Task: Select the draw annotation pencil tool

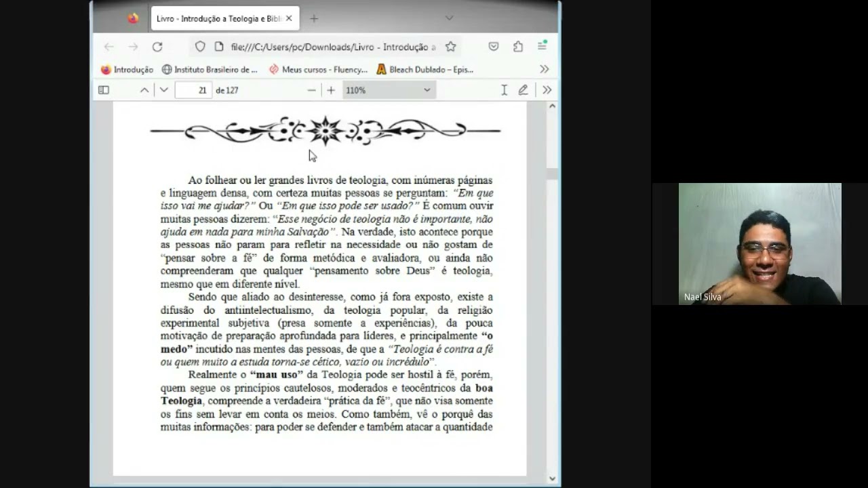Action: pos(523,90)
